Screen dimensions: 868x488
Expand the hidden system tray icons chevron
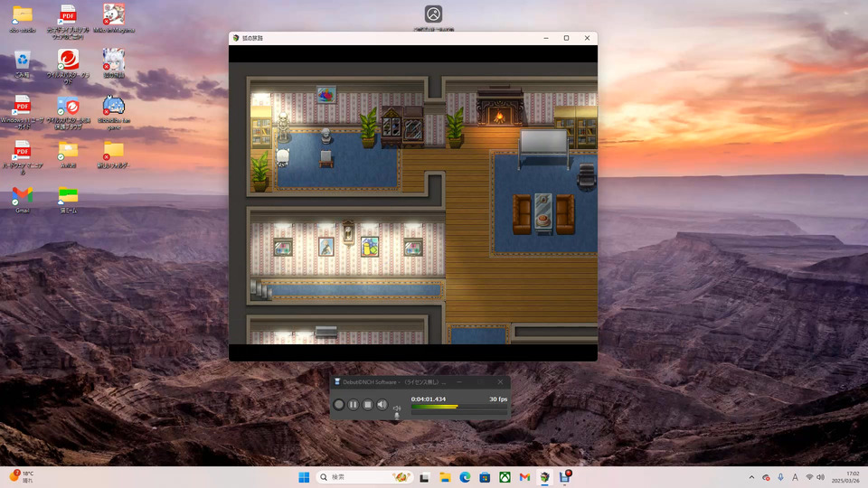click(x=751, y=477)
